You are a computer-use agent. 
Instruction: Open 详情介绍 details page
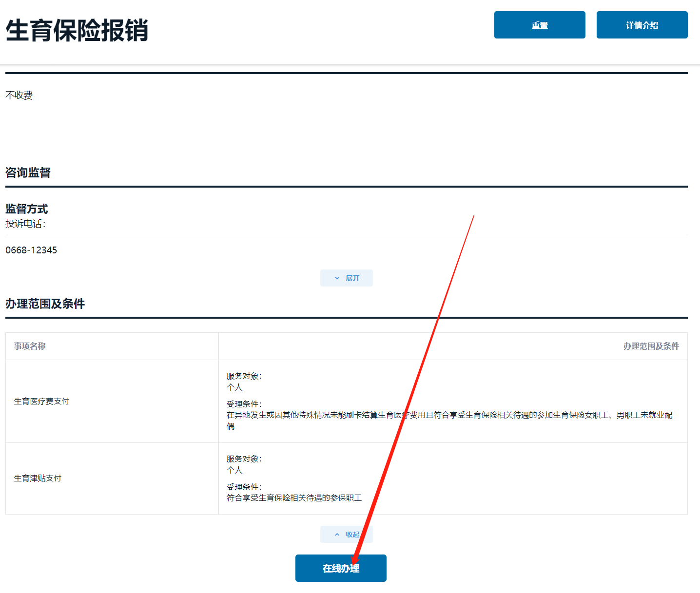pos(642,25)
